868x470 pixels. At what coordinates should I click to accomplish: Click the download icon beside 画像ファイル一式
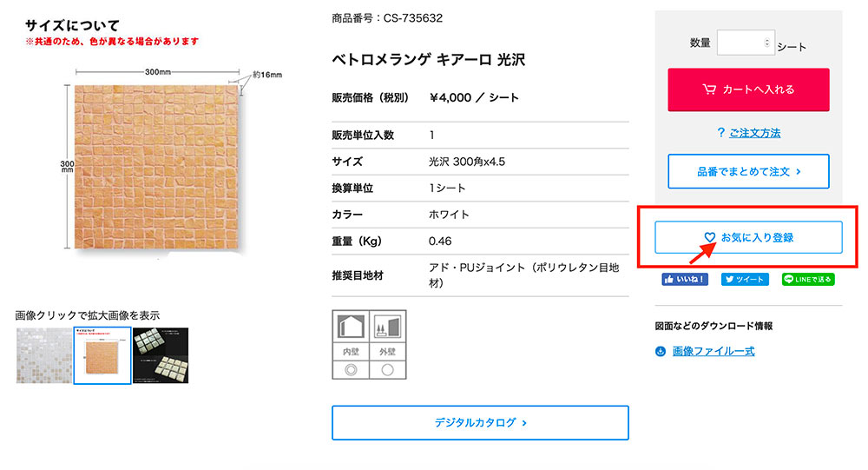661,351
